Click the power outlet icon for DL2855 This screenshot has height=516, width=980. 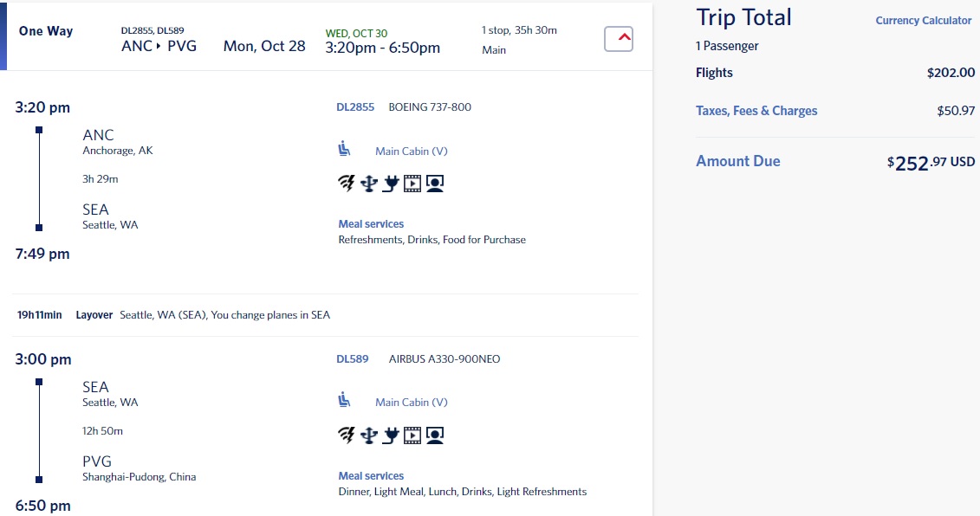coord(391,183)
